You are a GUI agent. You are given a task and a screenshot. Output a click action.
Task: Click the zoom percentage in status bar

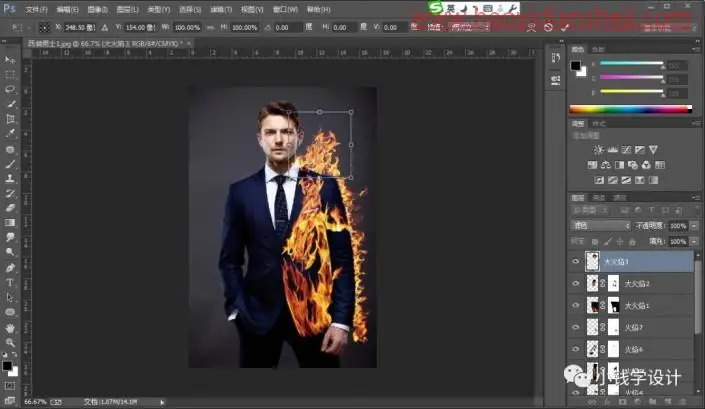coord(34,402)
